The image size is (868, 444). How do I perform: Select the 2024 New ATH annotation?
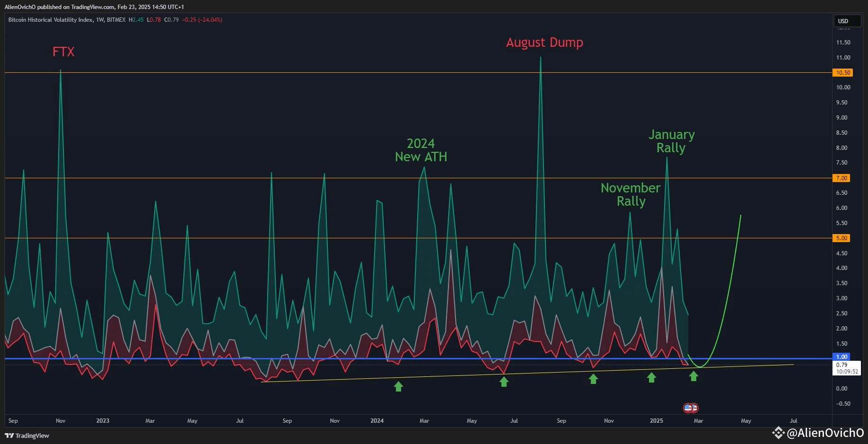(421, 150)
